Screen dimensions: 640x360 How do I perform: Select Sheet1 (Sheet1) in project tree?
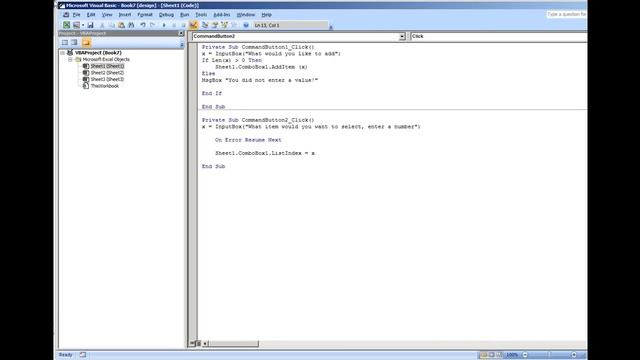(x=107, y=66)
